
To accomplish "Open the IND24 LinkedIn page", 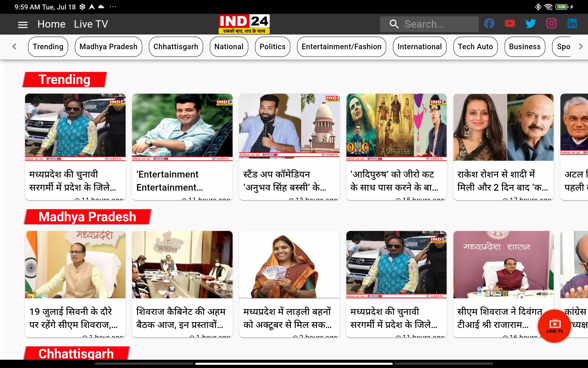I will (x=572, y=24).
